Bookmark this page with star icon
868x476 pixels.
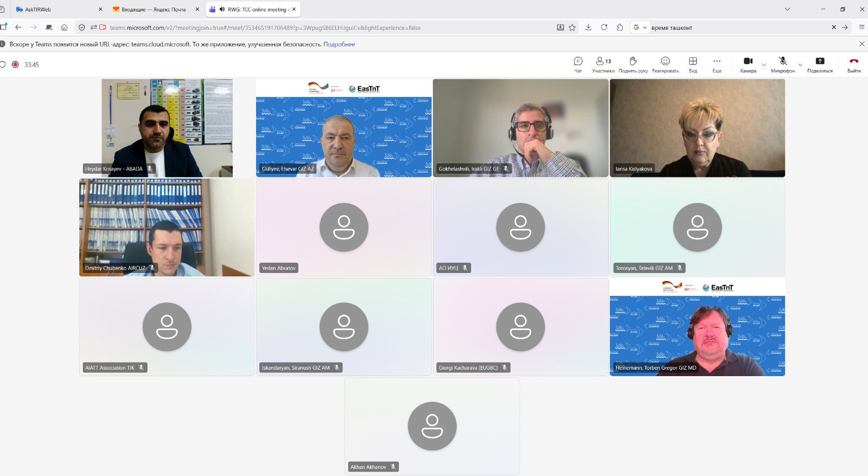pos(572,28)
